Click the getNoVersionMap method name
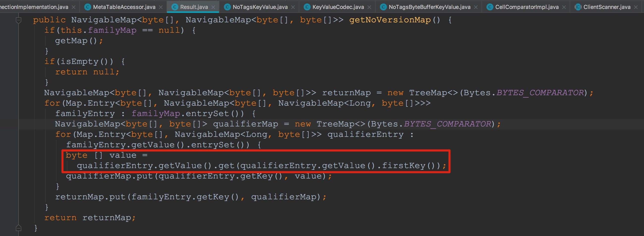Image resolution: width=644 pixels, height=236 pixels. tap(390, 20)
